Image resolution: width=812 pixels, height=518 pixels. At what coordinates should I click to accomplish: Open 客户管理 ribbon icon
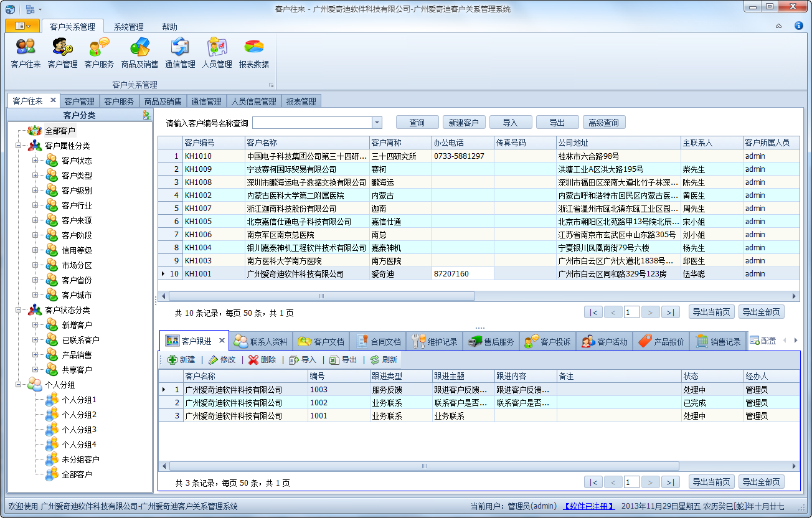tap(62, 53)
